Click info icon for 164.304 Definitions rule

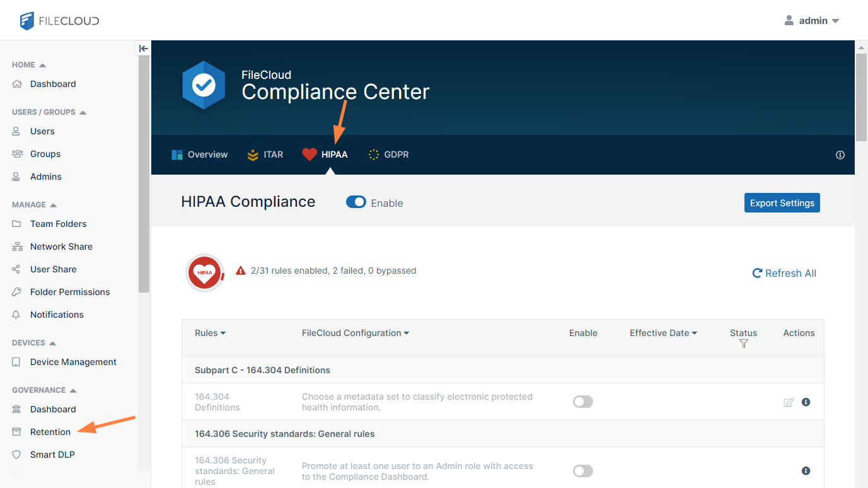[806, 402]
